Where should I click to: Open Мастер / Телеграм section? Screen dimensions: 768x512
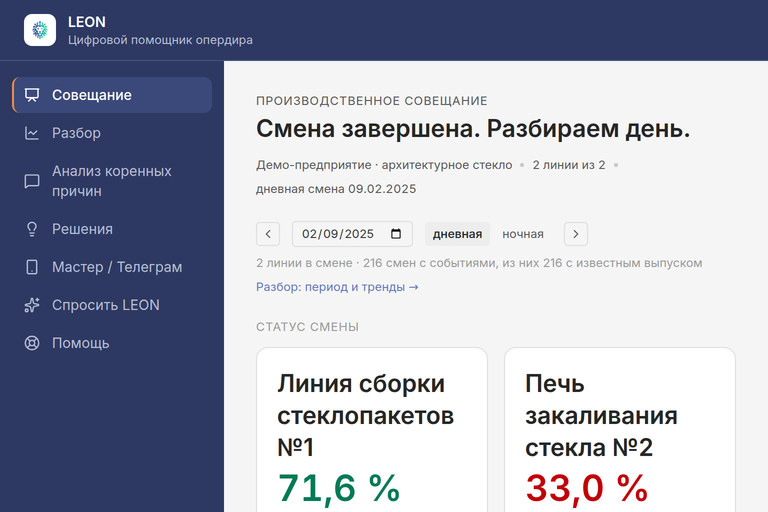click(x=112, y=267)
